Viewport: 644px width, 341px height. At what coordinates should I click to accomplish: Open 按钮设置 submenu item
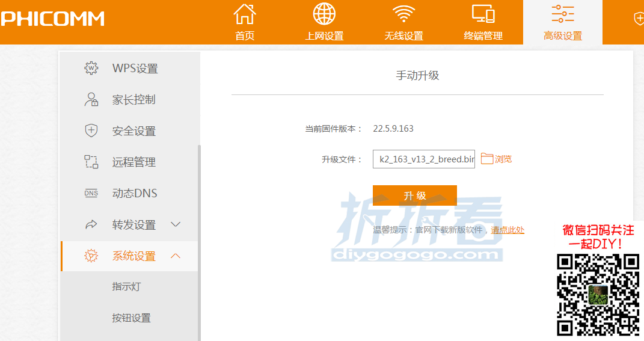tap(131, 318)
